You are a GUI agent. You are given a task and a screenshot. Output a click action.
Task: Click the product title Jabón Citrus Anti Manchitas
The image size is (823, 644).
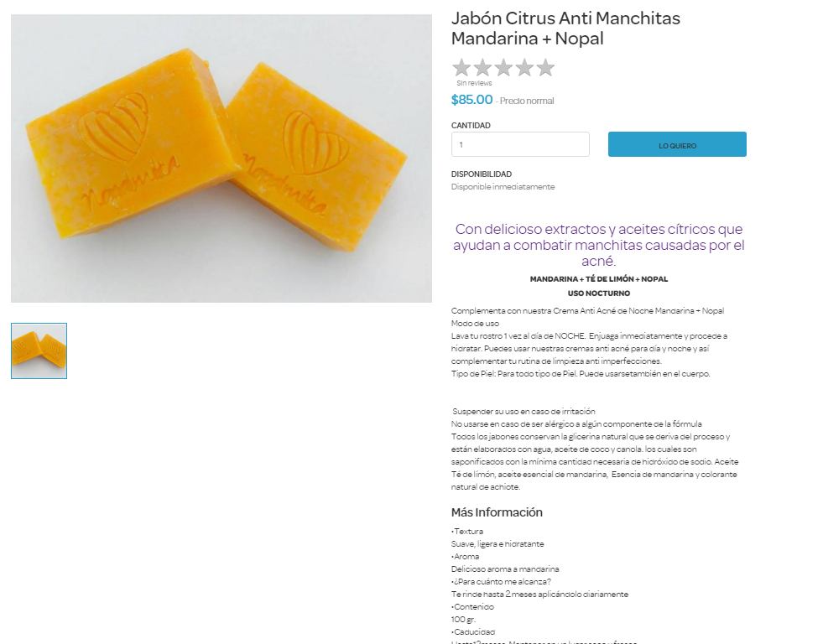click(x=565, y=29)
